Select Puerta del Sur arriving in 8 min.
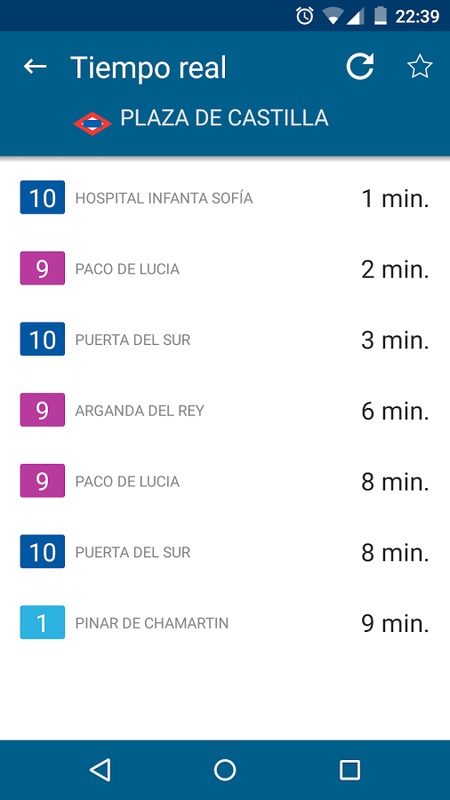450x800 pixels. click(x=225, y=552)
